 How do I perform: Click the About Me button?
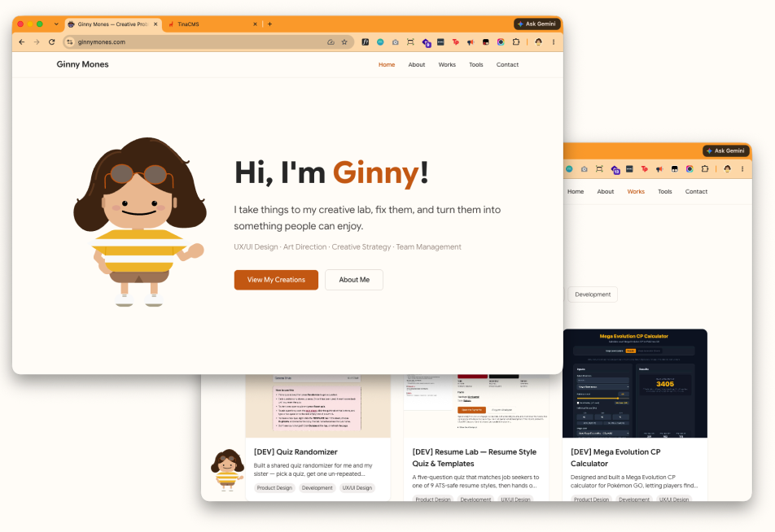[x=354, y=280]
